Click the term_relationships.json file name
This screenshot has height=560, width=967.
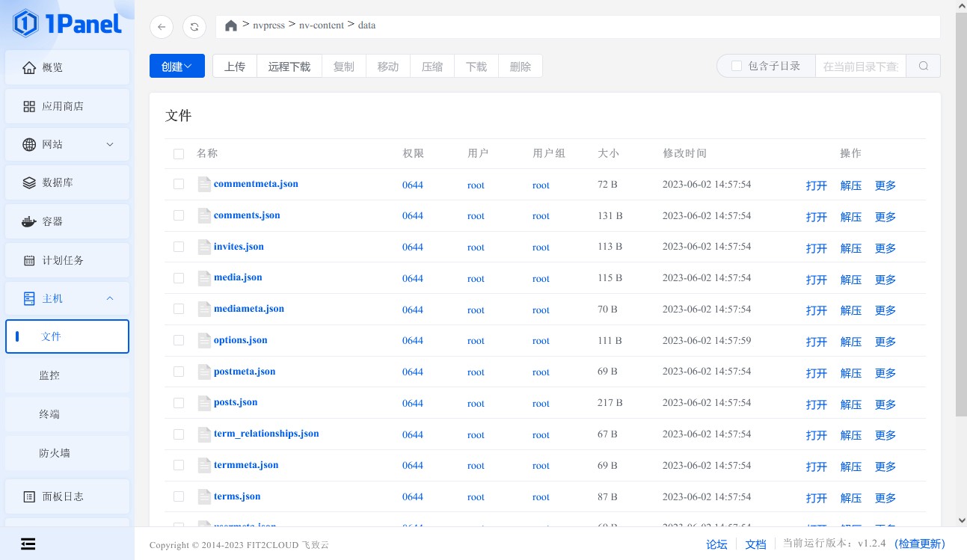(x=266, y=434)
